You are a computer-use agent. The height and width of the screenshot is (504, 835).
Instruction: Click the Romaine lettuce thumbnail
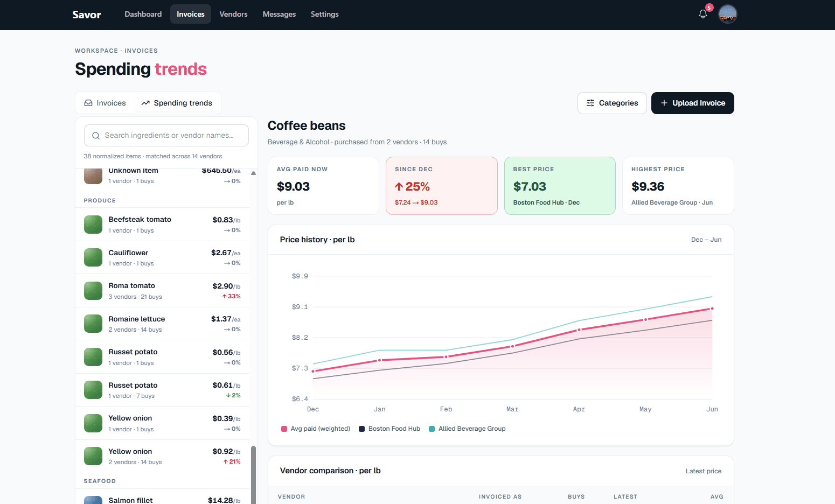(x=93, y=324)
